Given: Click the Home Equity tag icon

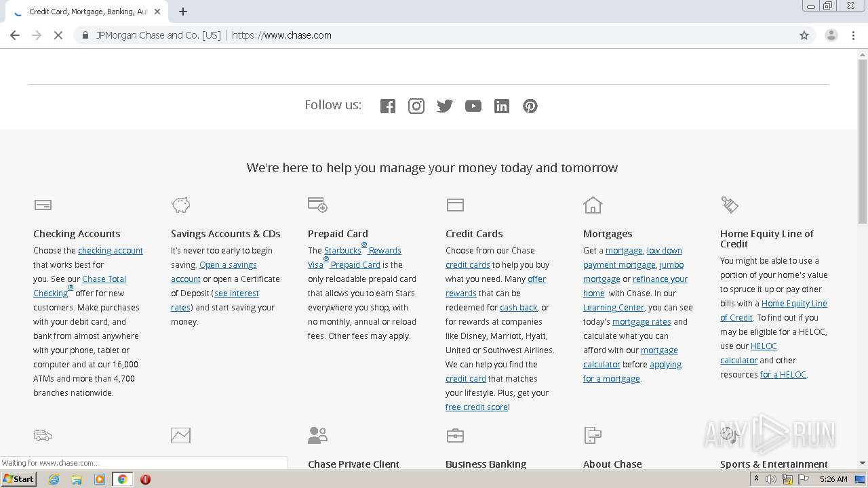Looking at the screenshot, I should click(x=730, y=204).
